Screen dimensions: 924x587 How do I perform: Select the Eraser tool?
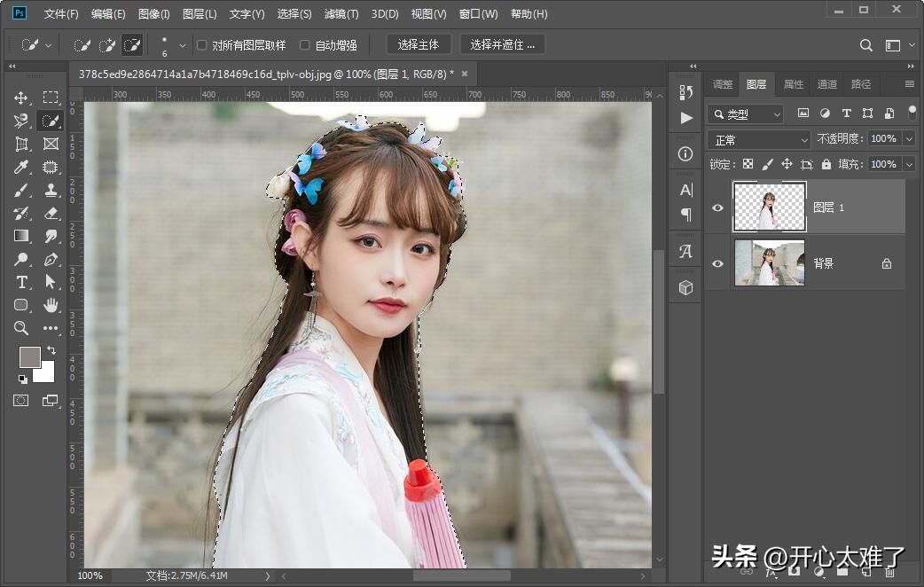click(x=51, y=213)
